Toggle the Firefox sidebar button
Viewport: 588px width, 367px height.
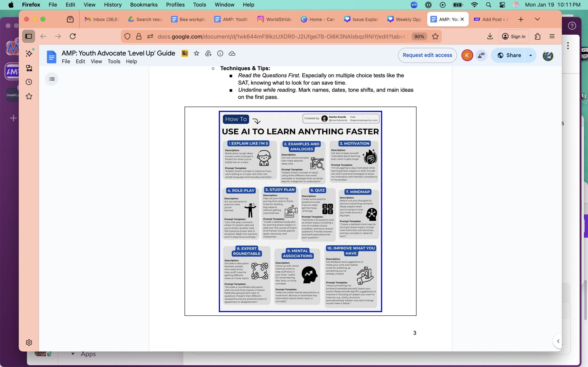(x=29, y=36)
